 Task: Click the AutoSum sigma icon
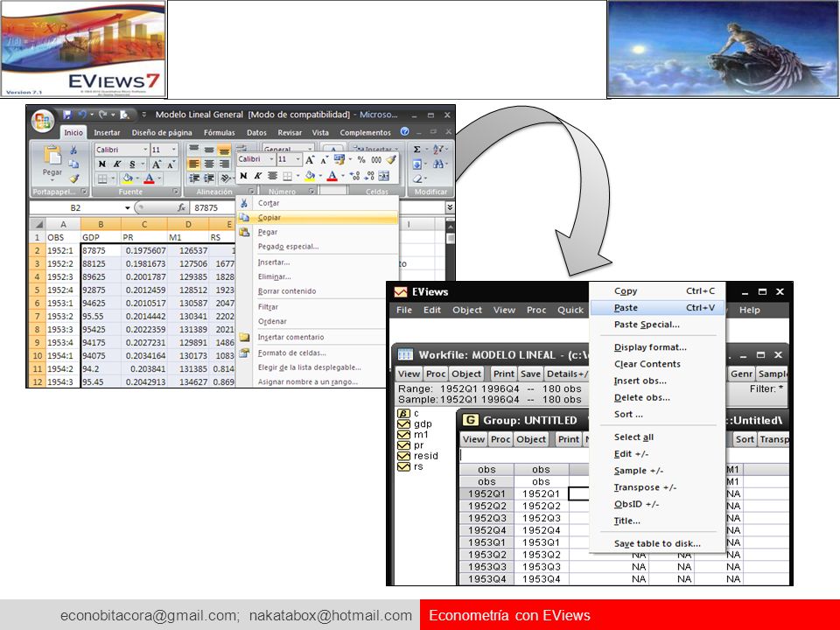[416, 150]
